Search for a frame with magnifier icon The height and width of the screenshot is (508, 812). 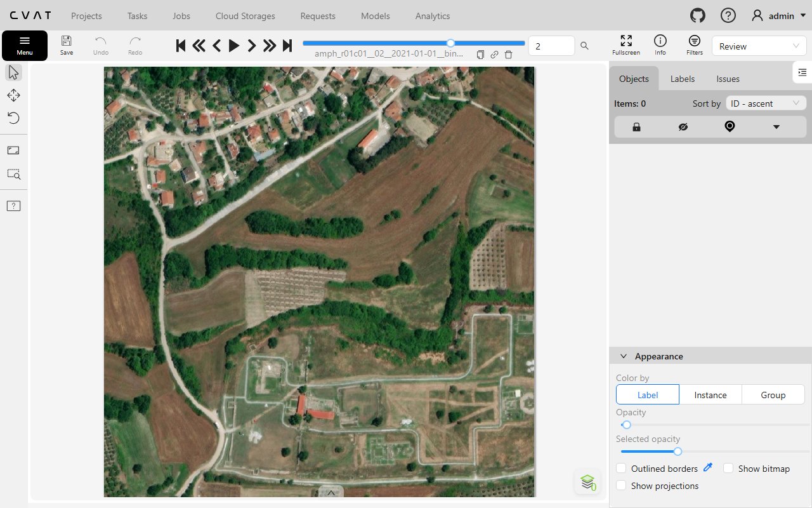(584, 46)
